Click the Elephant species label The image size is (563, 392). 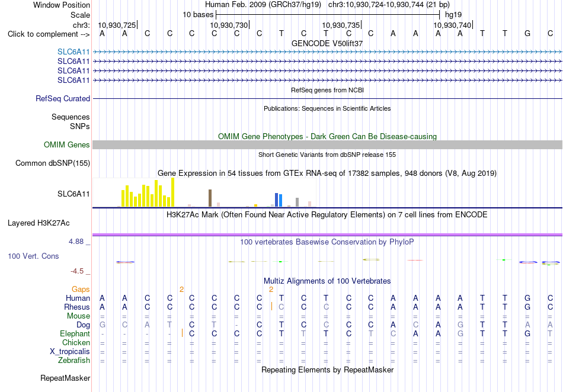(75, 334)
